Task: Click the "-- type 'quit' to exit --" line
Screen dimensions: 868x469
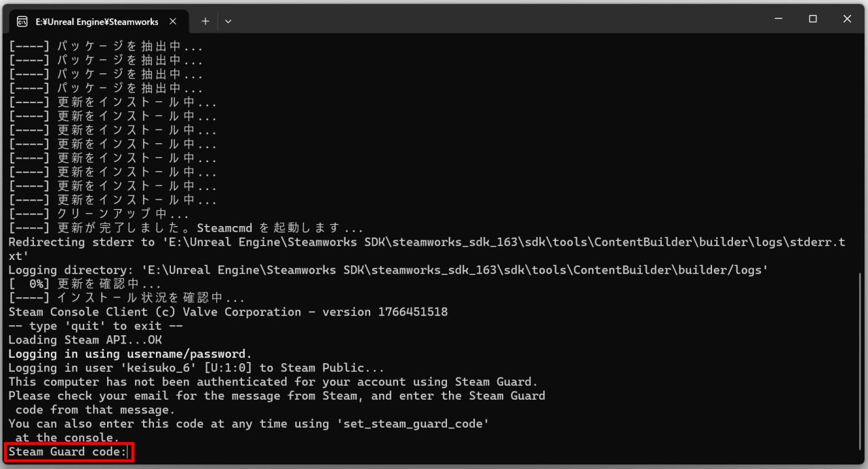Action: coord(95,326)
